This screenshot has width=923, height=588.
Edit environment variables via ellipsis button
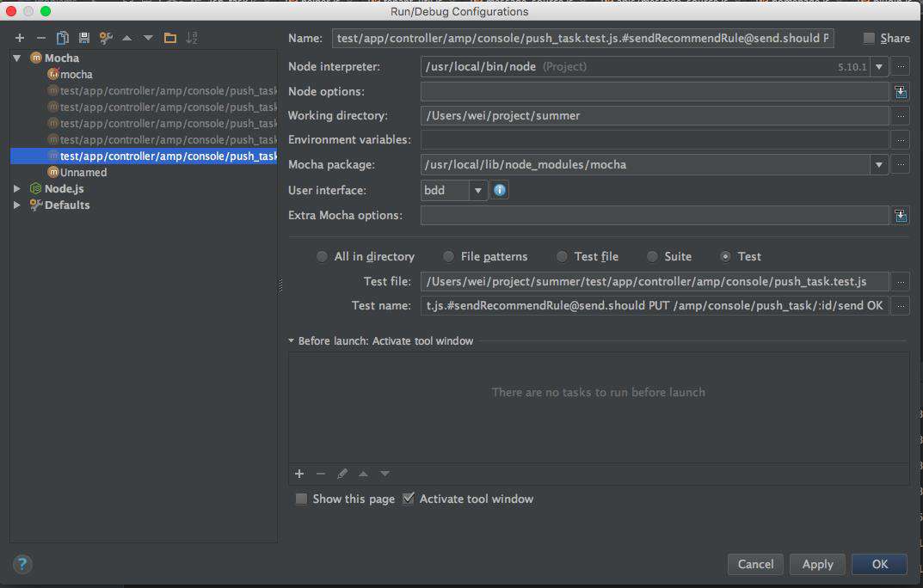[901, 140]
